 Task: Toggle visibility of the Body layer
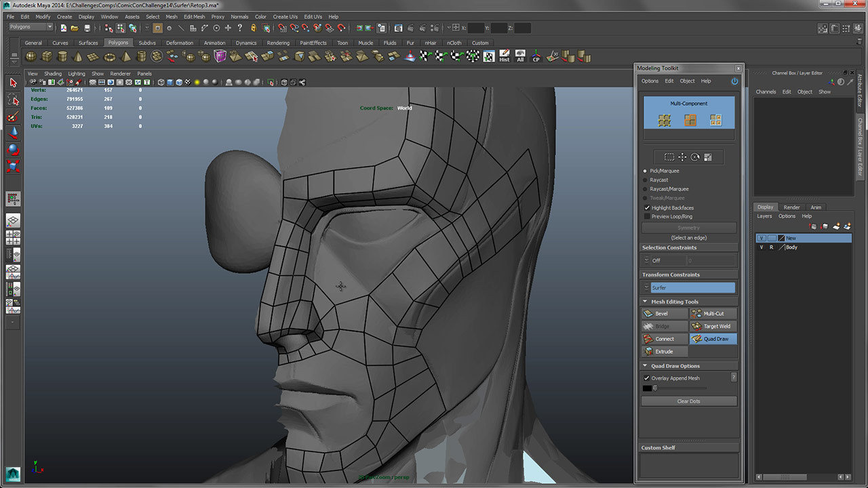click(761, 247)
